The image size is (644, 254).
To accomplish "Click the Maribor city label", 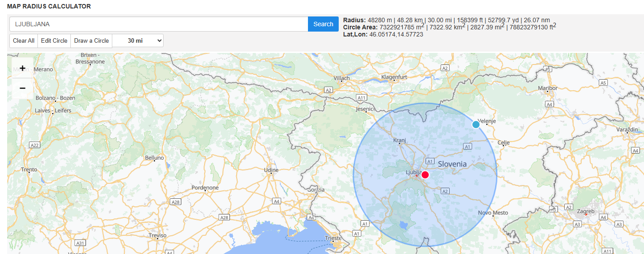I will pyautogui.click(x=548, y=88).
